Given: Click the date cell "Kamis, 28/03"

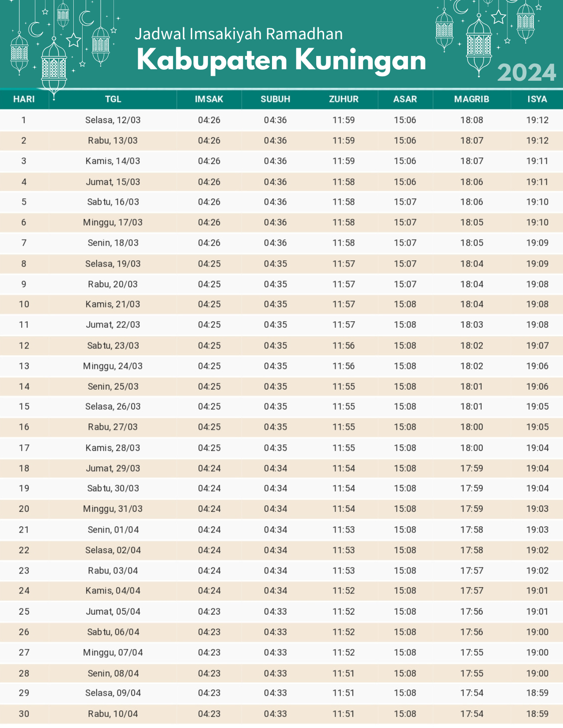Looking at the screenshot, I should point(113,448).
